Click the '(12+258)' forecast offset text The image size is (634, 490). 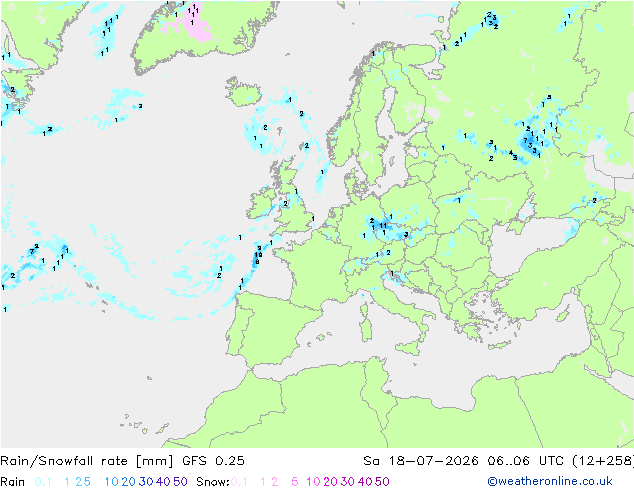coord(603,461)
